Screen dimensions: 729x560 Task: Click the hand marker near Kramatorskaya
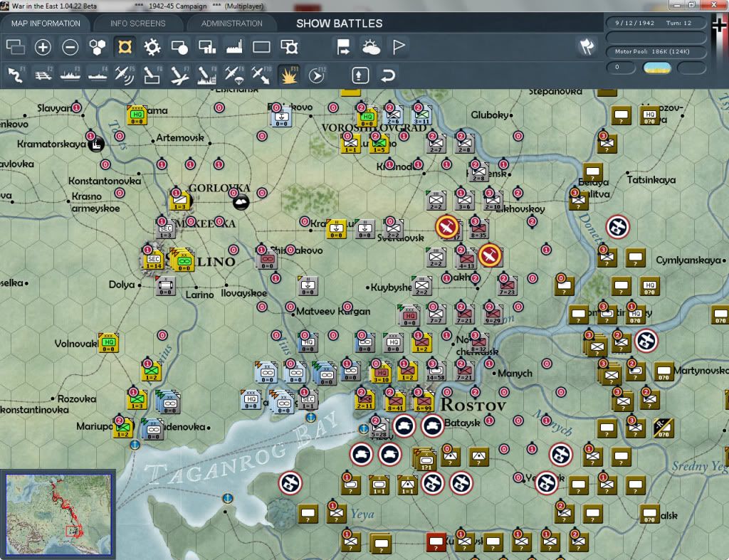coord(96,144)
